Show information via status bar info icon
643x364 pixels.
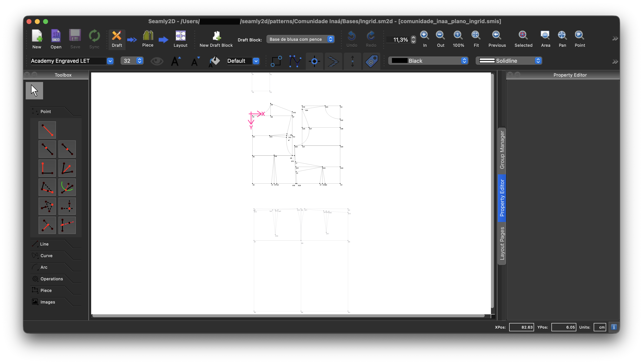click(614, 327)
